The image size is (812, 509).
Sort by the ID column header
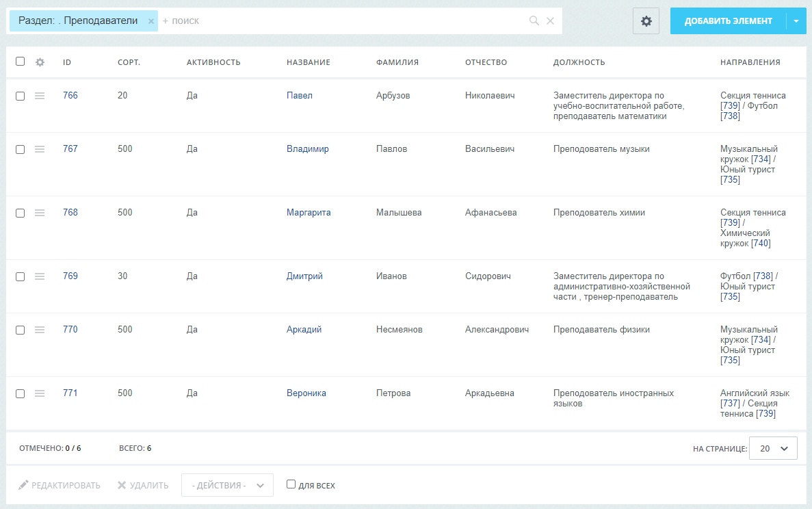(67, 62)
